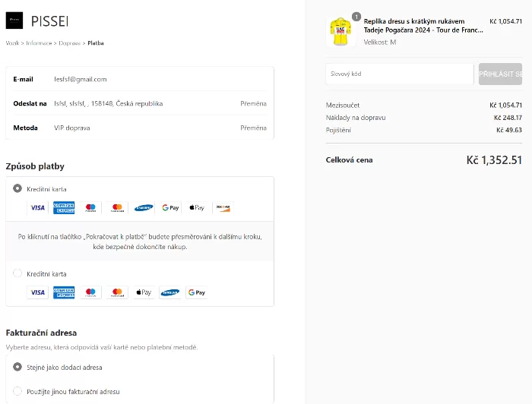Click the PŘIHLÁSIT SE discount button

click(x=500, y=74)
